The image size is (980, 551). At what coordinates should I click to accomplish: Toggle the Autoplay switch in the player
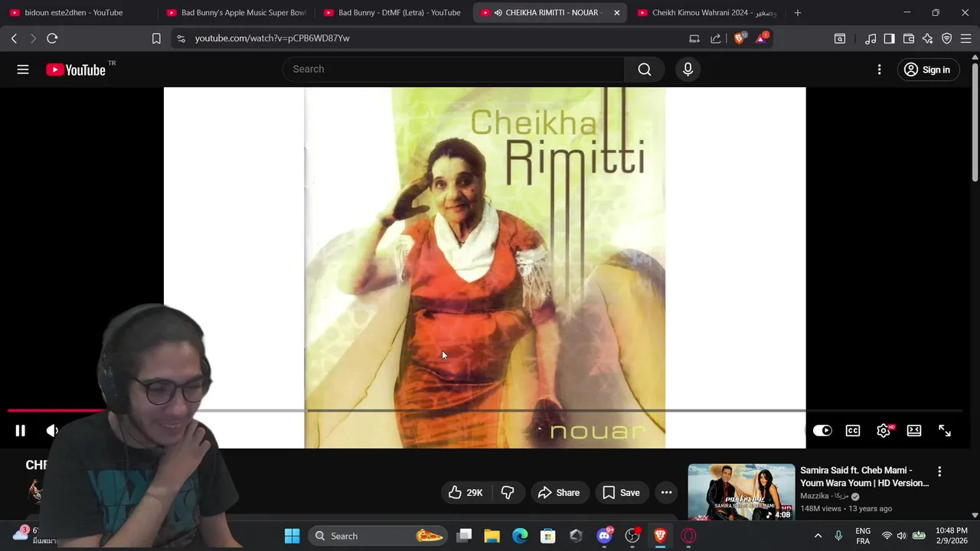click(x=822, y=431)
